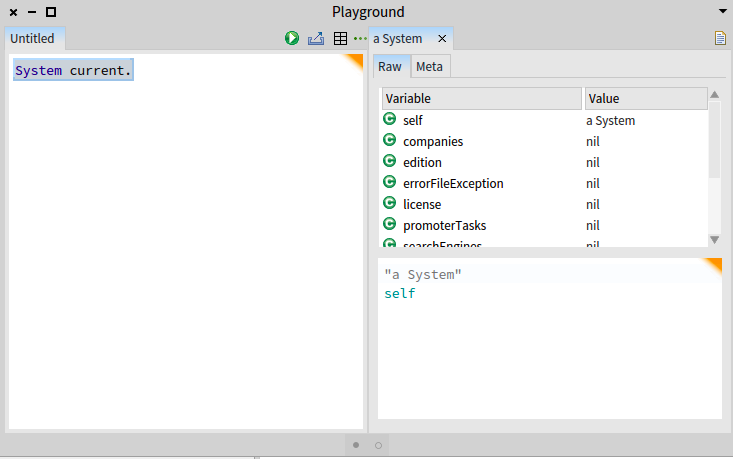Screen dimensions: 733x459
Task: Click the Variable column header
Action: [481, 99]
